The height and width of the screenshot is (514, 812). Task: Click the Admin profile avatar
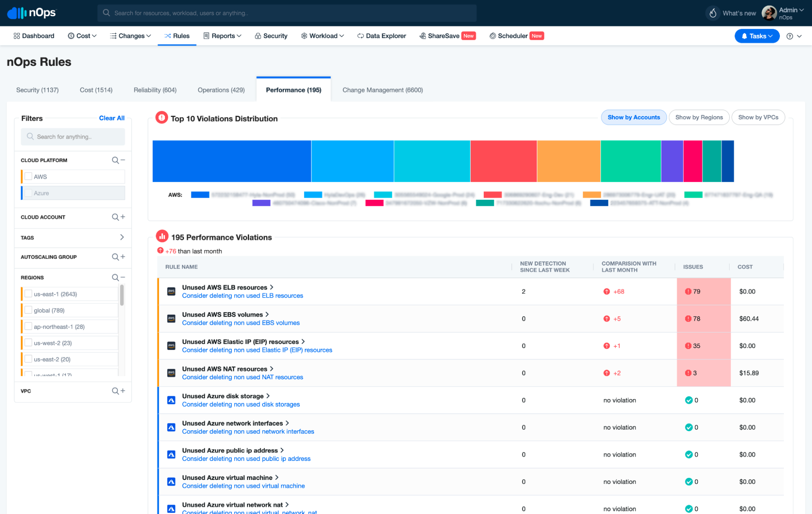(769, 13)
